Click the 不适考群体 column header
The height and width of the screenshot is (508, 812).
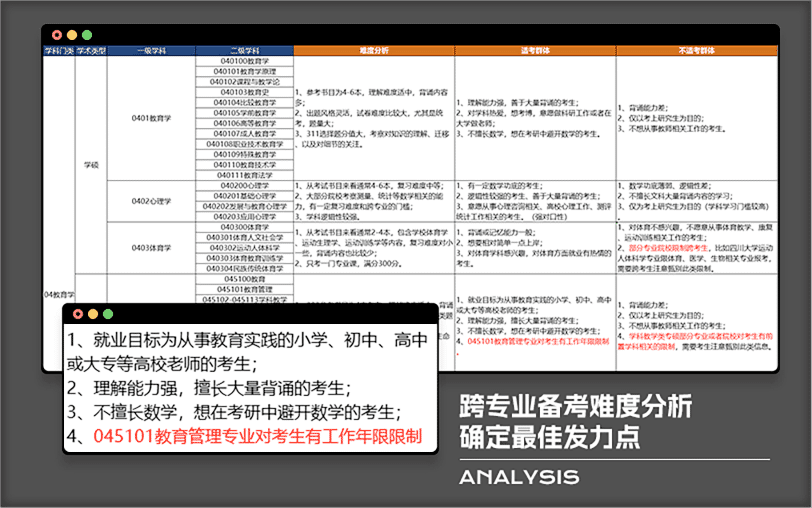[696, 50]
